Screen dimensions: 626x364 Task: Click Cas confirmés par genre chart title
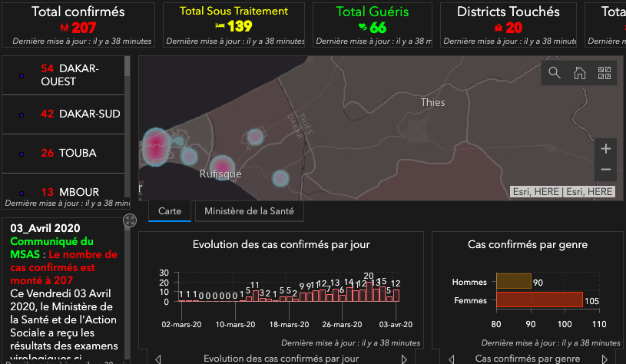coord(528,245)
